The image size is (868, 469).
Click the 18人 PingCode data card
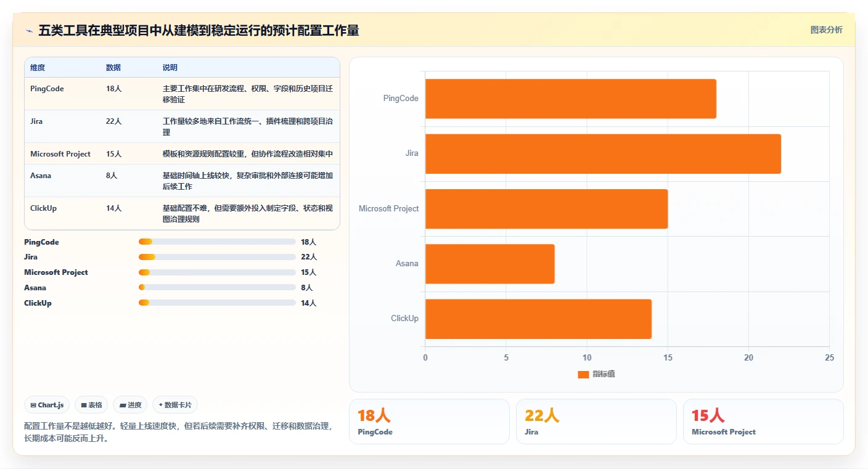tap(429, 422)
